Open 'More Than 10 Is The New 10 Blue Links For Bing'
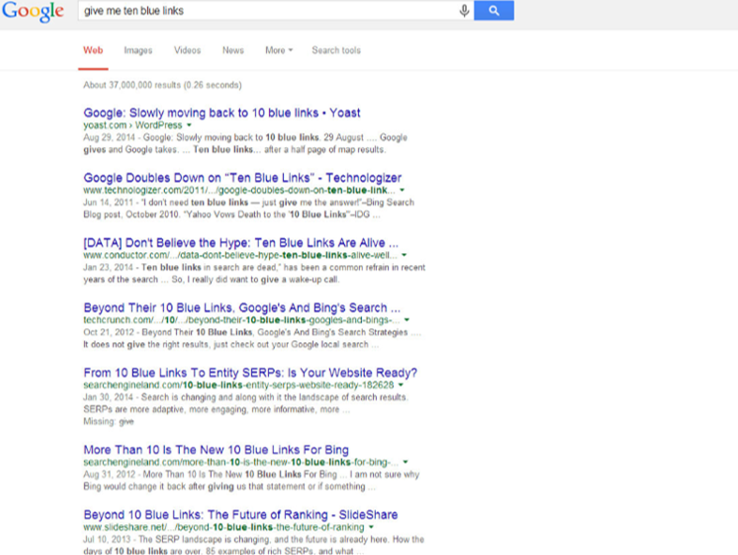 point(216,450)
